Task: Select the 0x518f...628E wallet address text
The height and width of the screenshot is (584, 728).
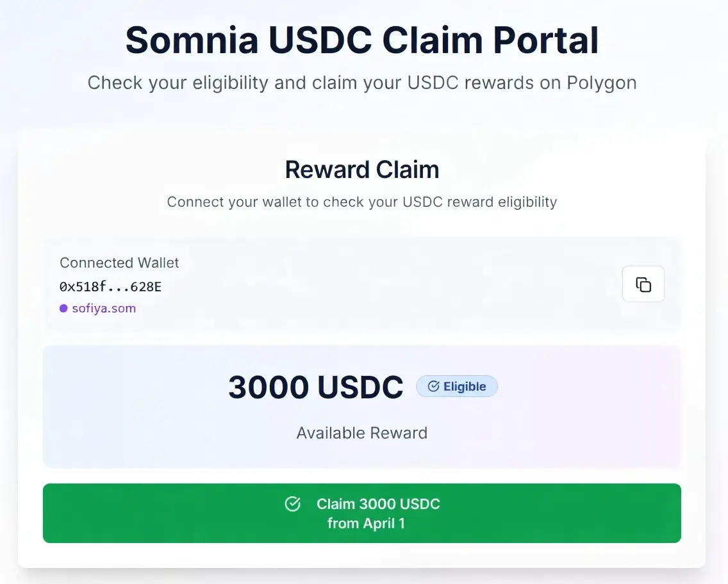Action: coord(110,286)
